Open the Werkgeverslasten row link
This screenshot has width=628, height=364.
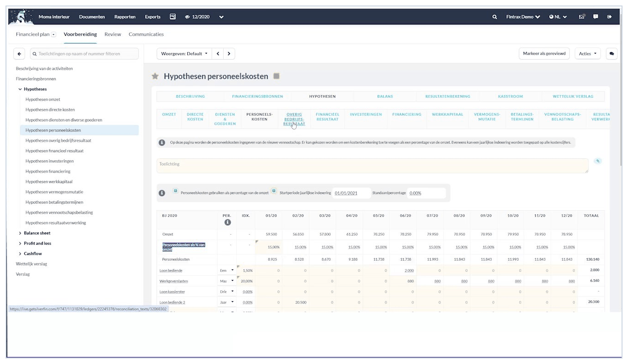pyautogui.click(x=174, y=281)
